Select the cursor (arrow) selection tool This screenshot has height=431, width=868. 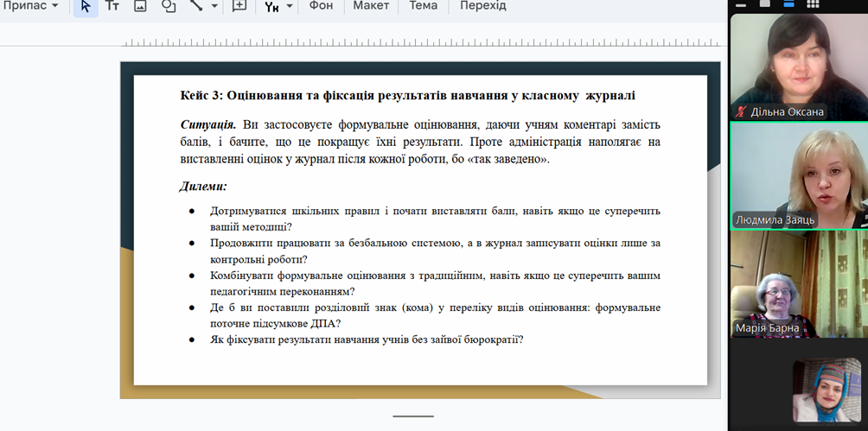click(x=85, y=6)
